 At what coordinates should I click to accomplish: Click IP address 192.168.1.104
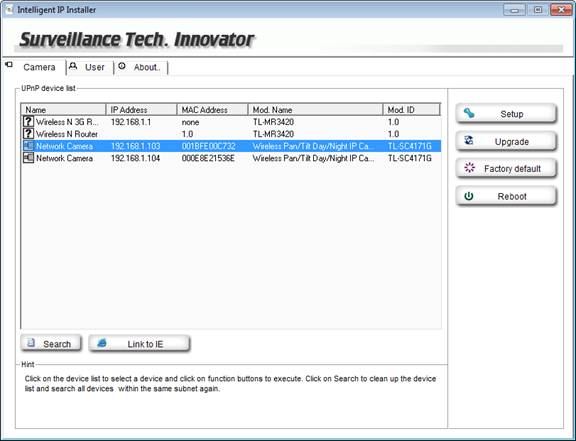(x=135, y=158)
